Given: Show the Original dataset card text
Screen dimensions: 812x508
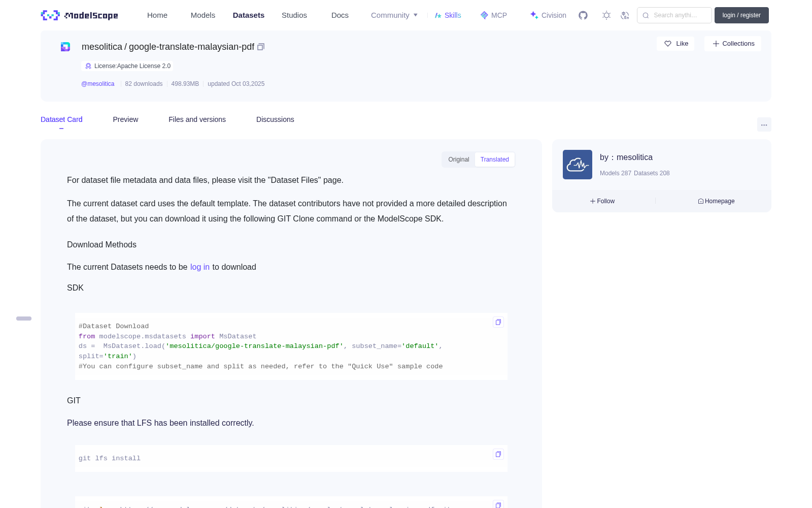Looking at the screenshot, I should tap(459, 160).
